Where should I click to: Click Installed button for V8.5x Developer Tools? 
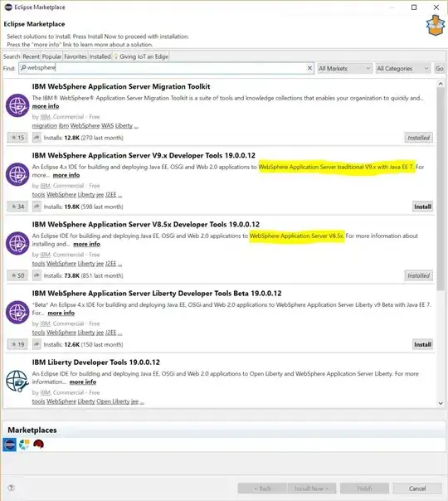tap(418, 275)
